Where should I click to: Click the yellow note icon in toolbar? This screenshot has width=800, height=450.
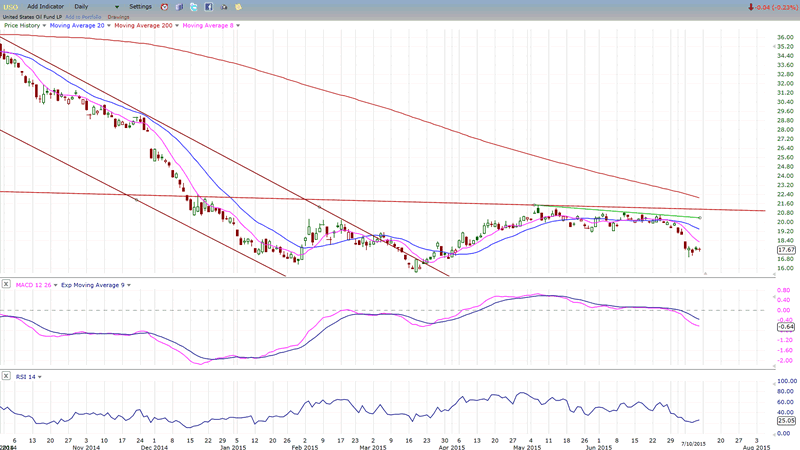238,7
